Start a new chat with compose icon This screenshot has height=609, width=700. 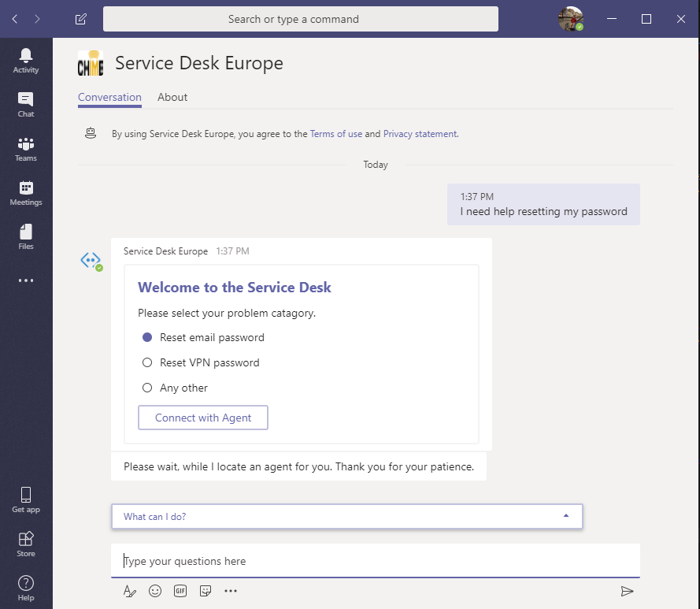[x=81, y=19]
